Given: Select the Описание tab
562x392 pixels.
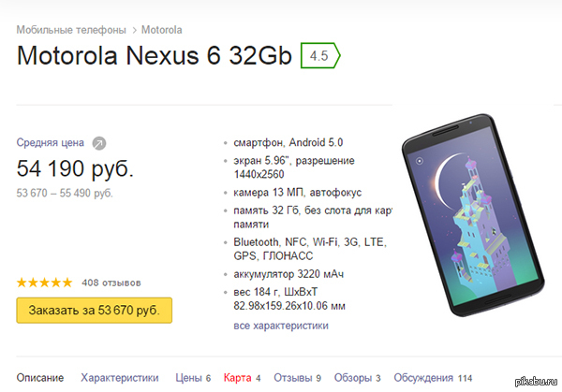Looking at the screenshot, I should point(40,378).
